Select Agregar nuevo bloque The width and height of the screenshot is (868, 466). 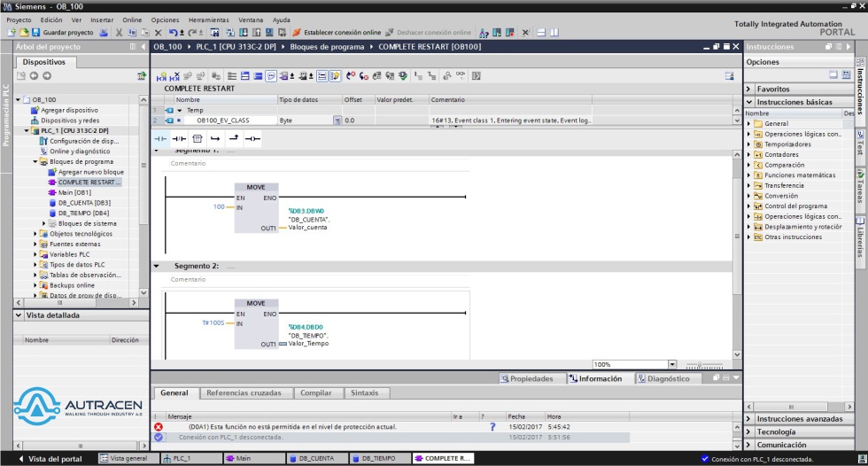(x=90, y=172)
